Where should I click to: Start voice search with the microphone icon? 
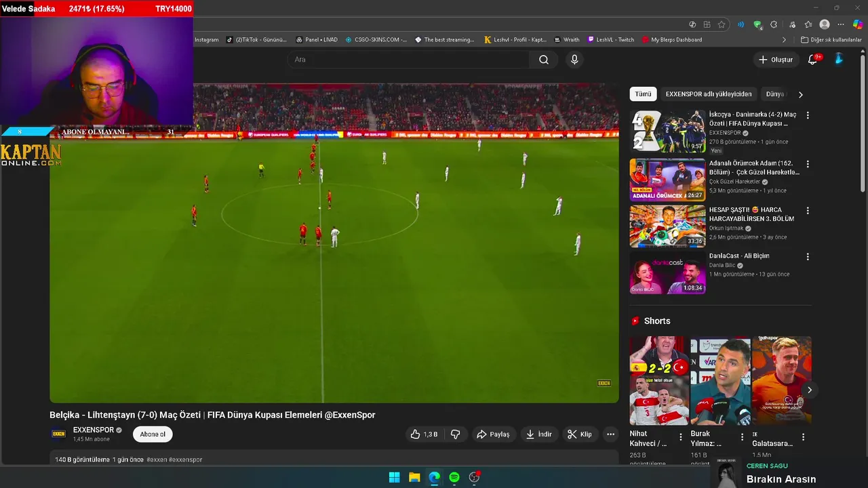pyautogui.click(x=574, y=60)
